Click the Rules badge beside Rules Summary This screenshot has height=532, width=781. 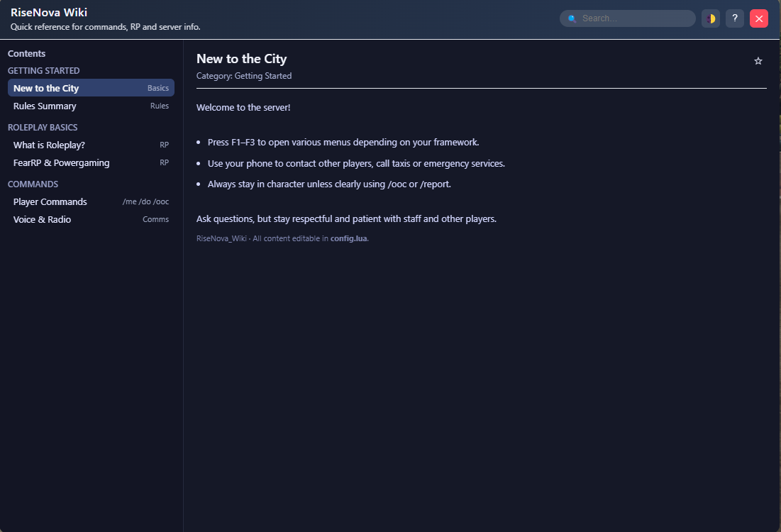point(160,105)
